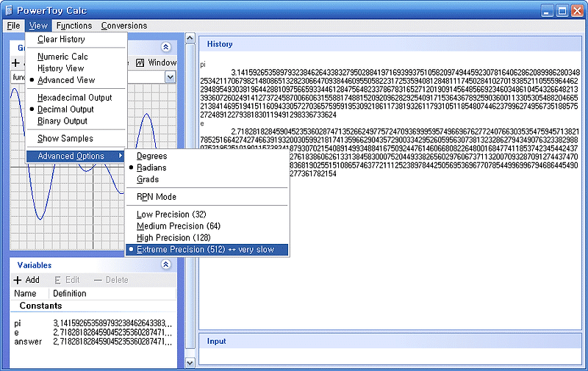Click the Input panel header
The image size is (588, 371).
[390, 341]
